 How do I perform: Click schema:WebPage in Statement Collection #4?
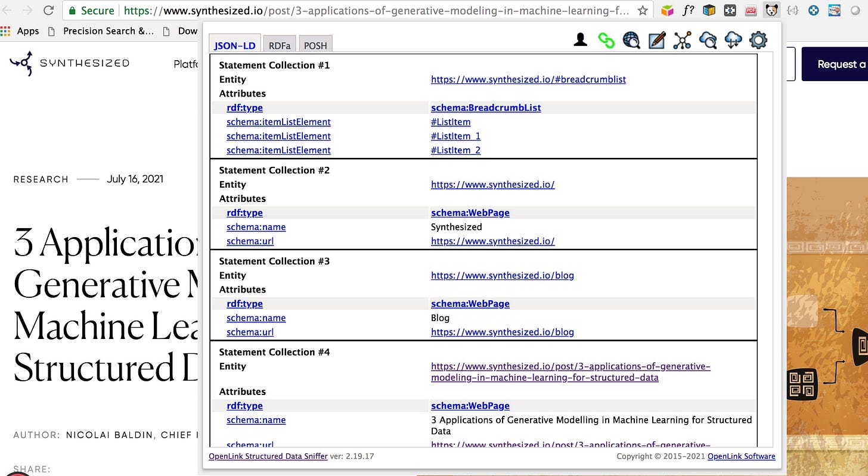470,406
